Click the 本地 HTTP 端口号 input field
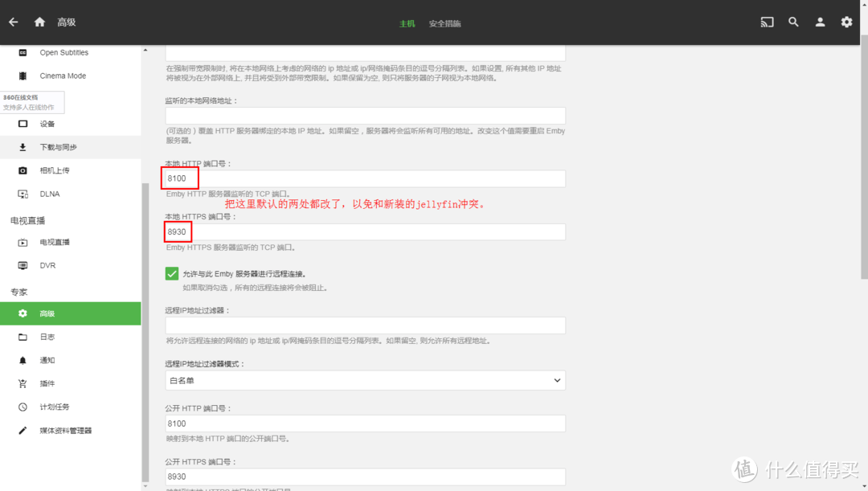This screenshot has width=868, height=491. (366, 178)
